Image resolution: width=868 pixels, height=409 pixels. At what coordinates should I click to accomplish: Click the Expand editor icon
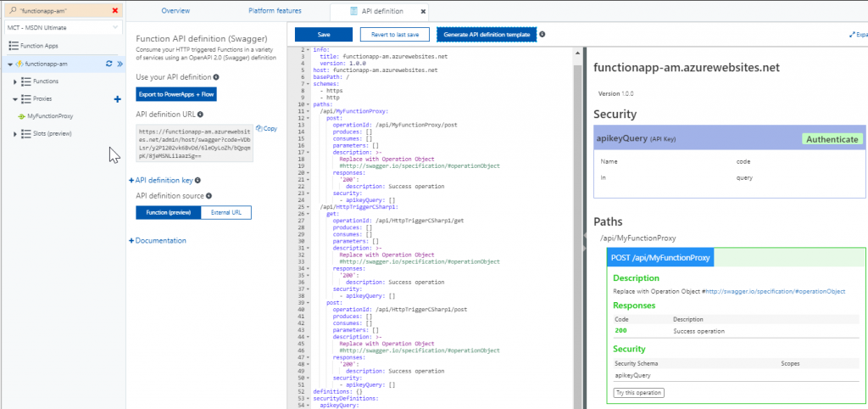coord(852,34)
